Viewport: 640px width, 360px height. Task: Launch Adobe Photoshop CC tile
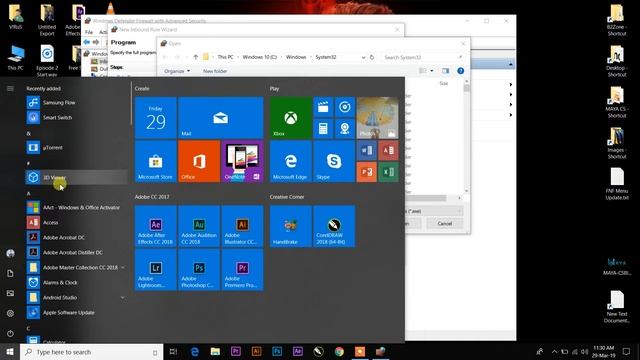(199, 270)
